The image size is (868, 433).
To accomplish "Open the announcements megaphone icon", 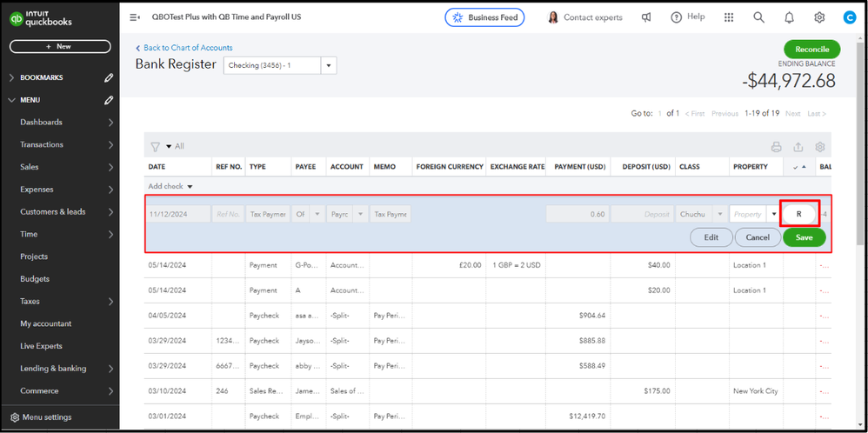I will (646, 17).
